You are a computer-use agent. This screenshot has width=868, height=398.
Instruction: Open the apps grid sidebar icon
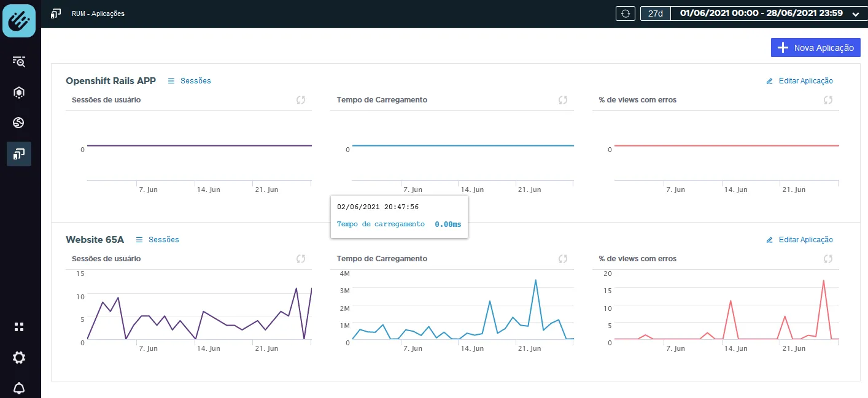pyautogui.click(x=19, y=327)
